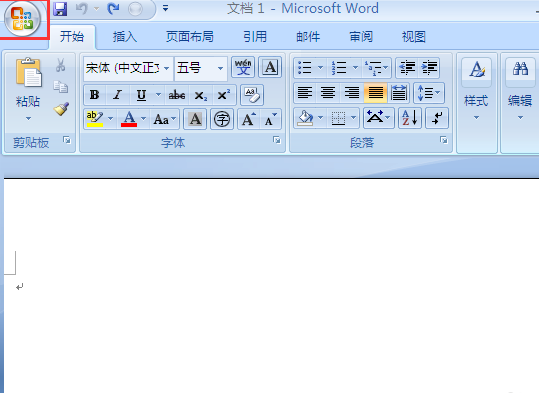Open the Office Button menu
This screenshot has height=393, width=539.
(x=23, y=19)
